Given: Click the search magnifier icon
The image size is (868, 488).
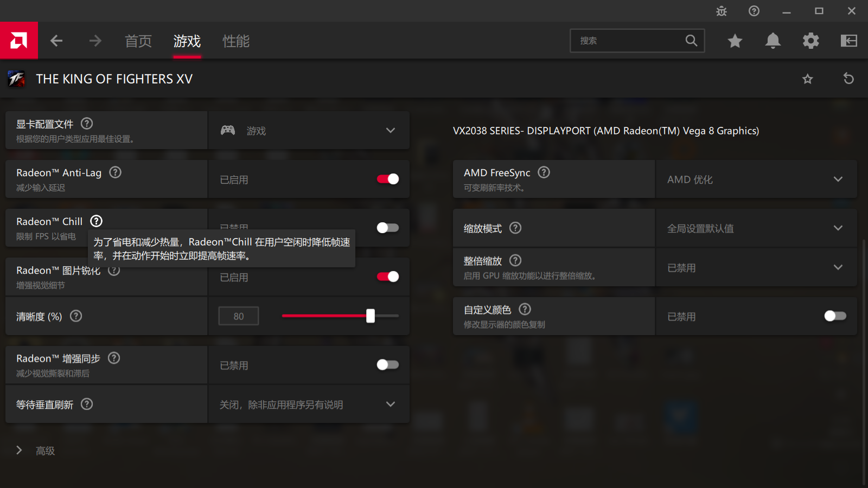Looking at the screenshot, I should click(691, 41).
